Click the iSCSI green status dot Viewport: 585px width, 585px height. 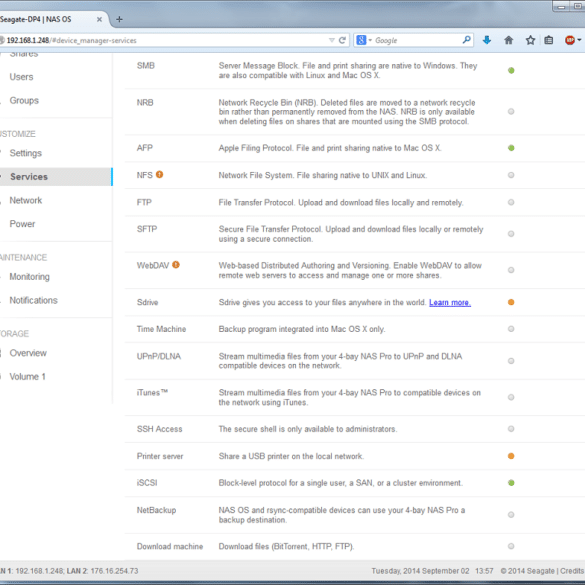click(511, 483)
